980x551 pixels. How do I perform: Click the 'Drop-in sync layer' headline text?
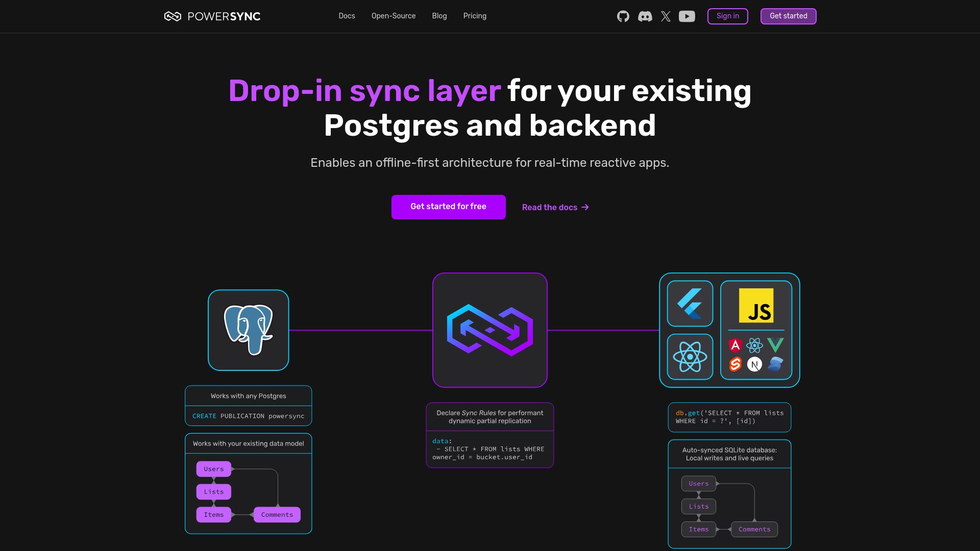(x=364, y=91)
